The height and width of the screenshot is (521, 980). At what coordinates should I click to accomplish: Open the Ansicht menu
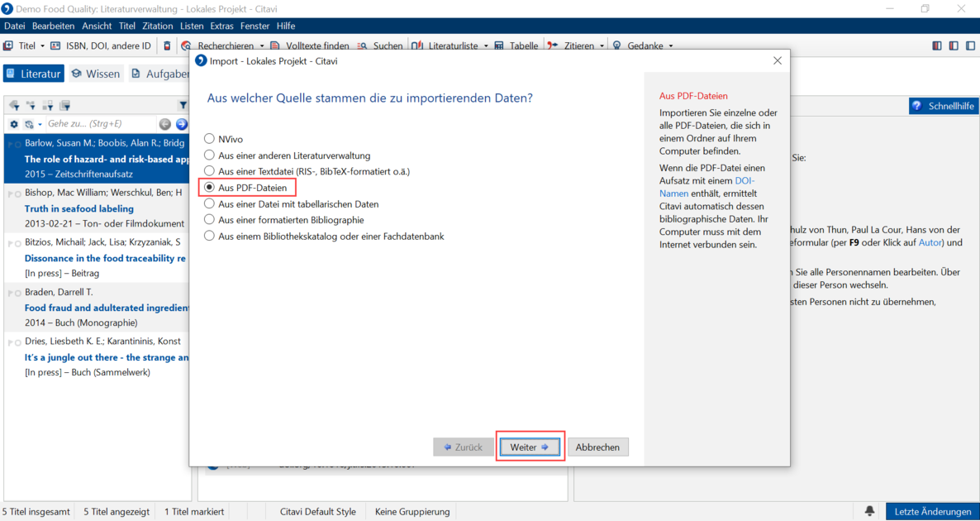(x=97, y=26)
